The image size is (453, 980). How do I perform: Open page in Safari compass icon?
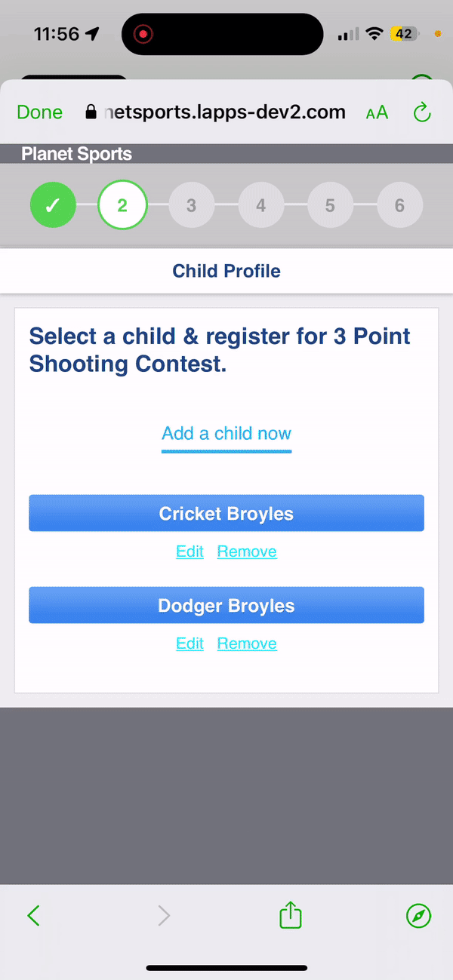(x=418, y=916)
